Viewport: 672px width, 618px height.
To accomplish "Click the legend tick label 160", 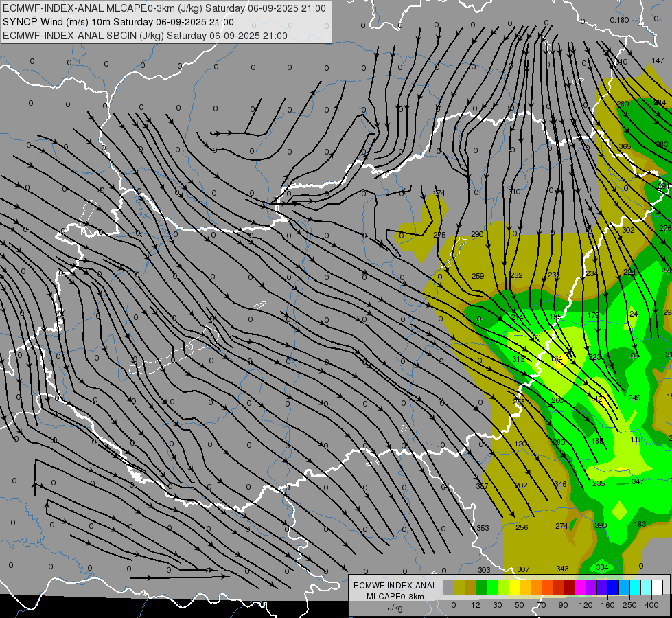I will [607, 605].
